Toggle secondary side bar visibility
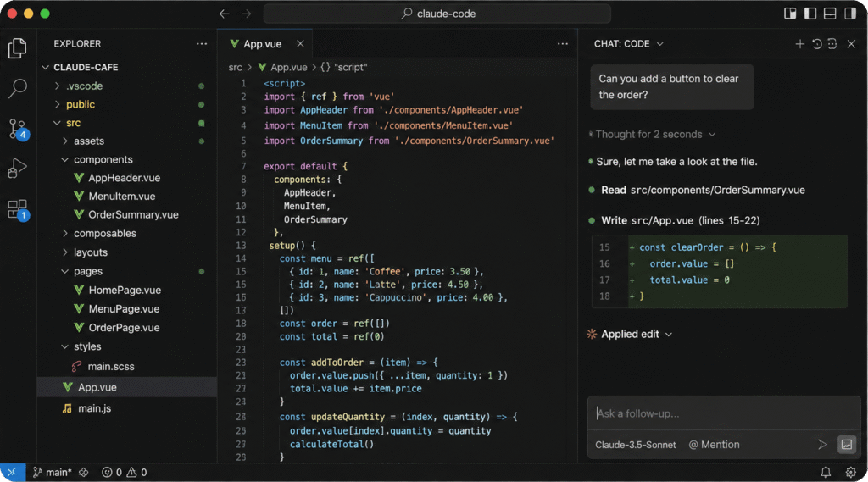Image resolution: width=868 pixels, height=482 pixels. pos(850,14)
